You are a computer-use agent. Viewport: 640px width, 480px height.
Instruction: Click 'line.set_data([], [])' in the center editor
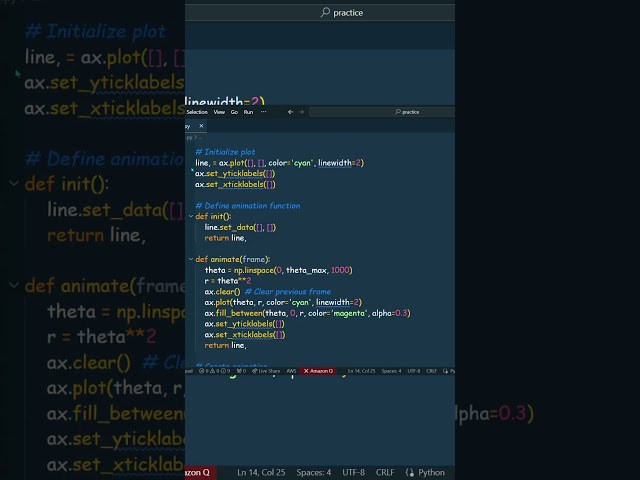pos(240,227)
